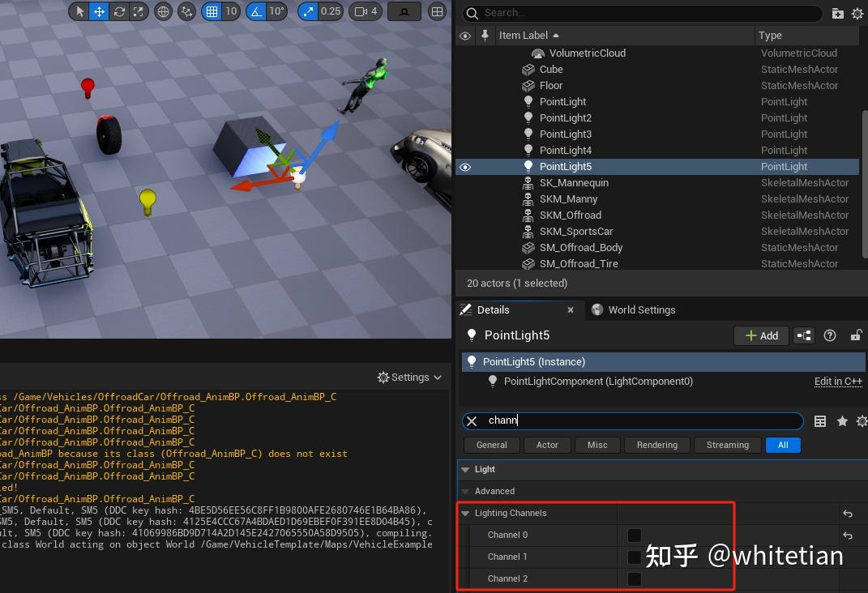Click the star icon to favorite Details properties
This screenshot has height=593, width=868.
pyautogui.click(x=843, y=420)
